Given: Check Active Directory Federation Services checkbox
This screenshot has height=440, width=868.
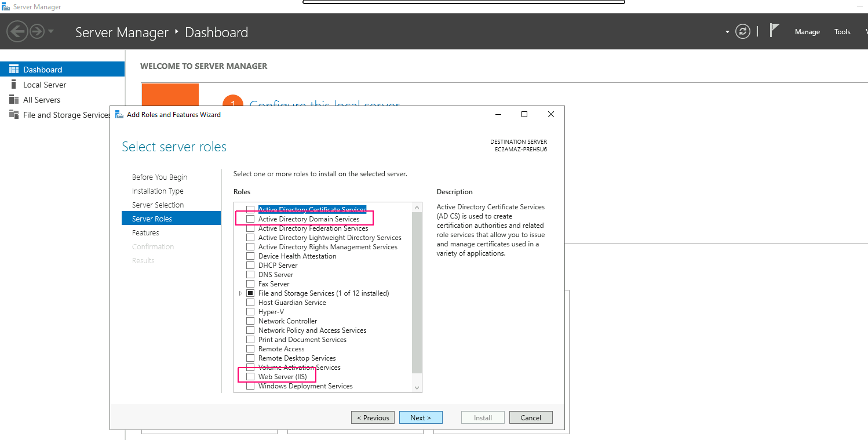Looking at the screenshot, I should pyautogui.click(x=250, y=228).
